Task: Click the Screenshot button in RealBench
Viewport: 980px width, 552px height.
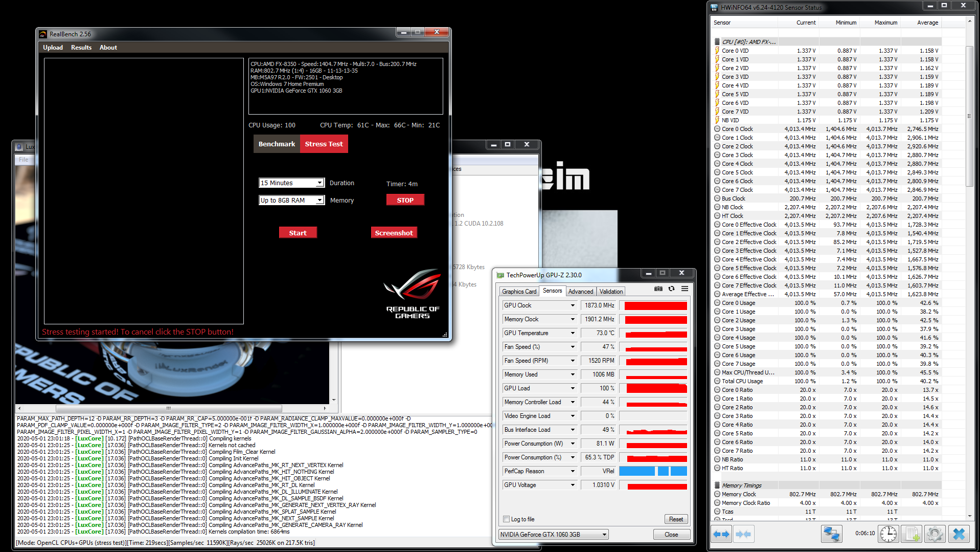Action: click(394, 233)
